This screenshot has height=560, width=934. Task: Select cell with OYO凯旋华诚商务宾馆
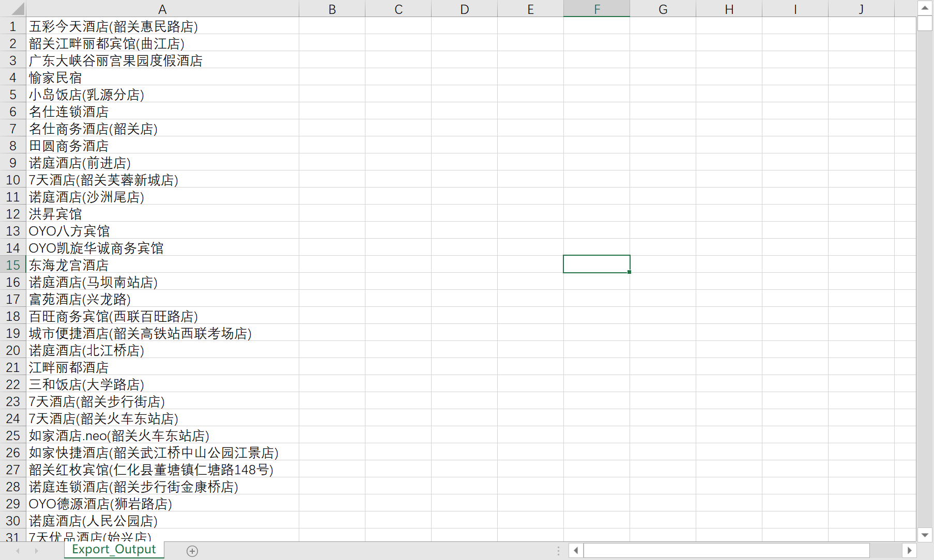tap(162, 248)
